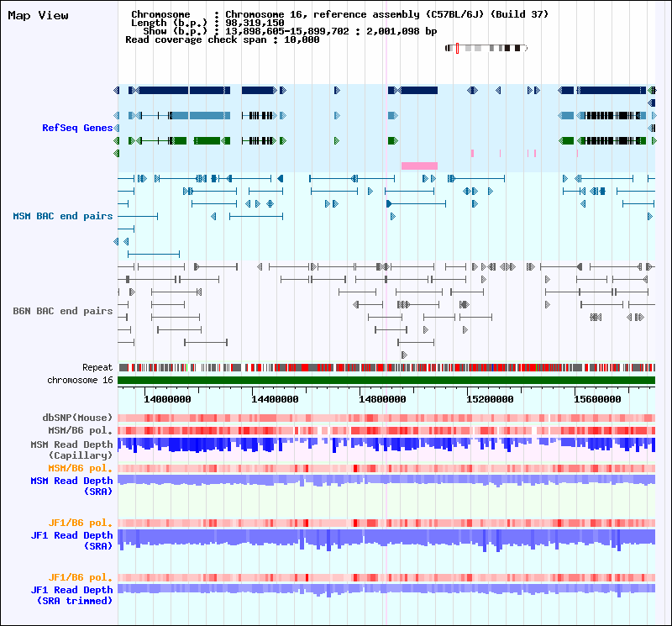Screen dimensions: 672x626
Task: Select the 15200000 position on the ruler
Action: click(x=490, y=399)
